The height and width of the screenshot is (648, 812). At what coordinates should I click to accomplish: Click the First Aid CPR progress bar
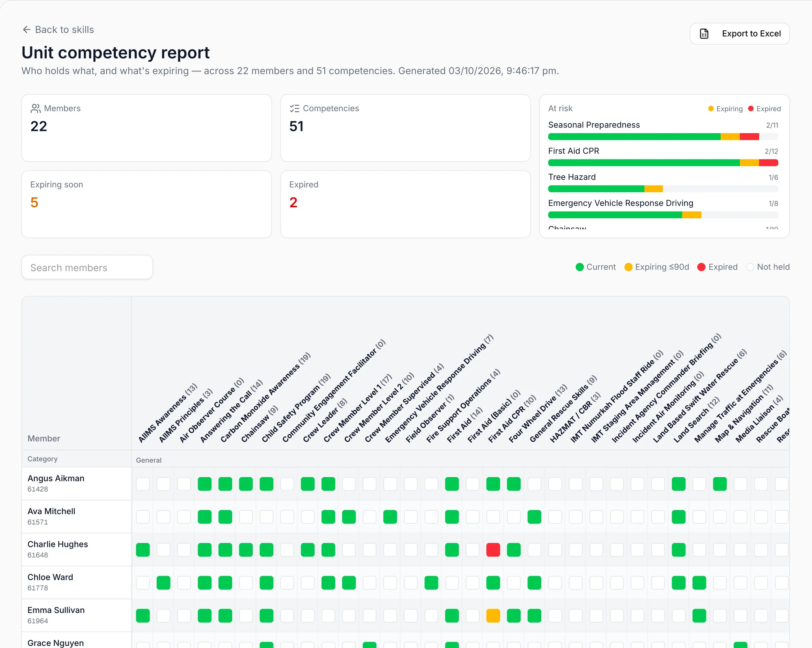tap(663, 163)
